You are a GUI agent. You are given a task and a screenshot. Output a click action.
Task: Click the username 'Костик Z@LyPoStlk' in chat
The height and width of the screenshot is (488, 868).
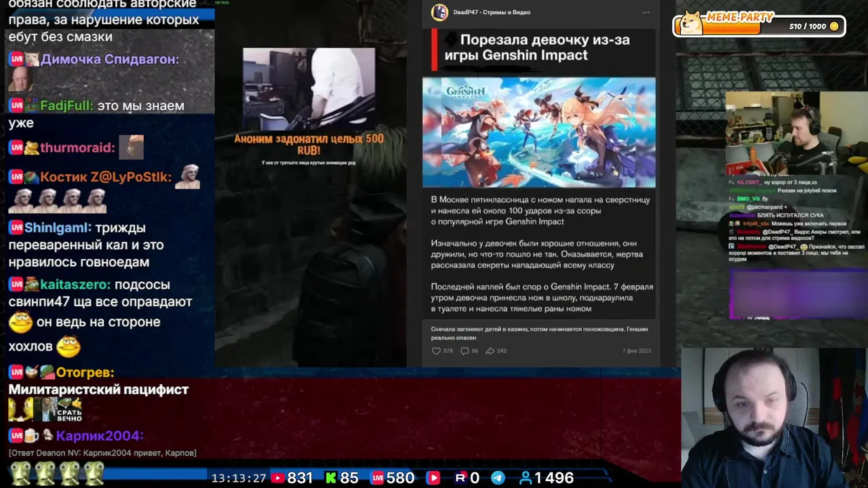coord(106,177)
